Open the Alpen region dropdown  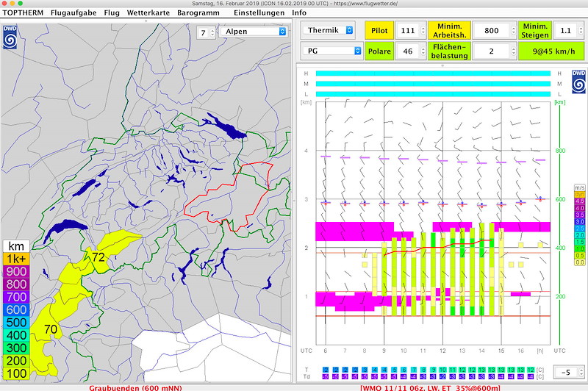pyautogui.click(x=254, y=32)
